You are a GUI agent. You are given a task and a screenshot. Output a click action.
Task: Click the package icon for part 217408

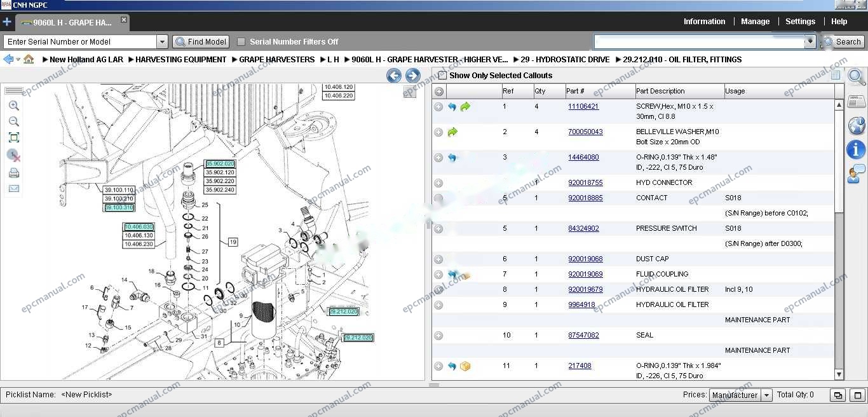[x=465, y=366]
